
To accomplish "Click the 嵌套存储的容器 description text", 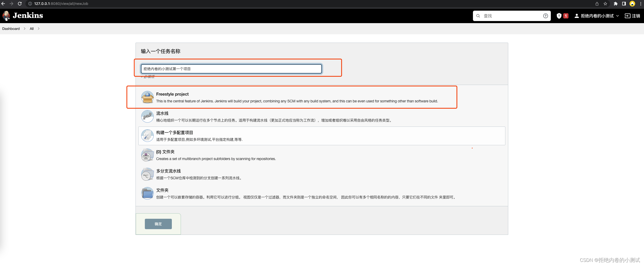I will click(307, 197).
